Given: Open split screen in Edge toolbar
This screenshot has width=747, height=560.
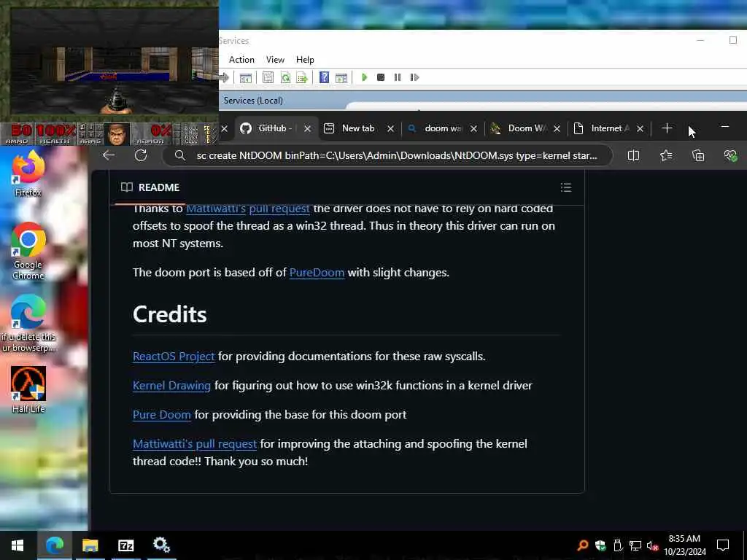Looking at the screenshot, I should click(633, 156).
